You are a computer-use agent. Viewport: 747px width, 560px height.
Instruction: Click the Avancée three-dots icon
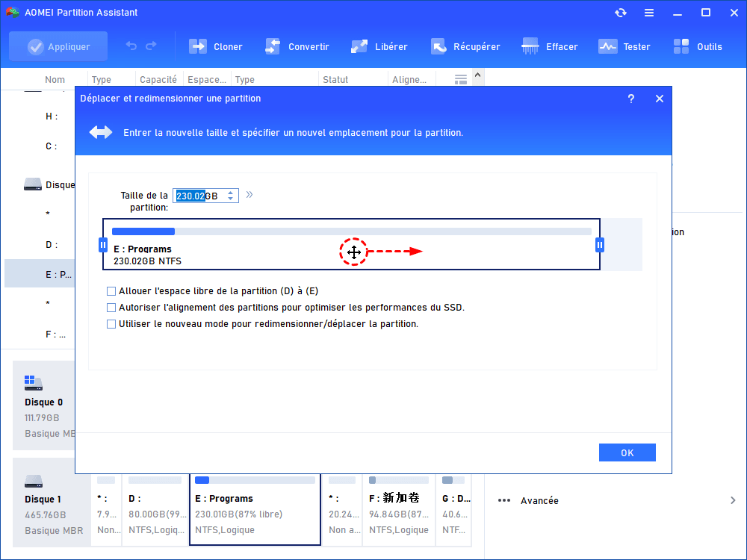coord(504,500)
